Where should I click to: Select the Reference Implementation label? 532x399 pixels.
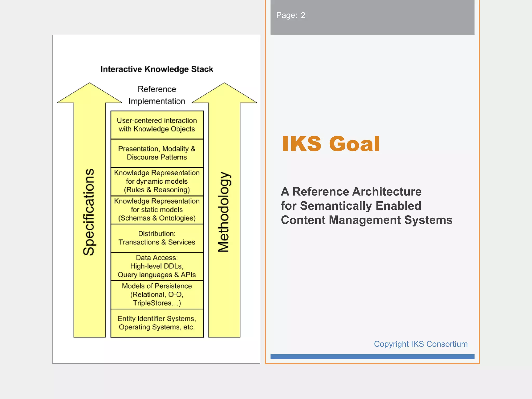pyautogui.click(x=157, y=95)
